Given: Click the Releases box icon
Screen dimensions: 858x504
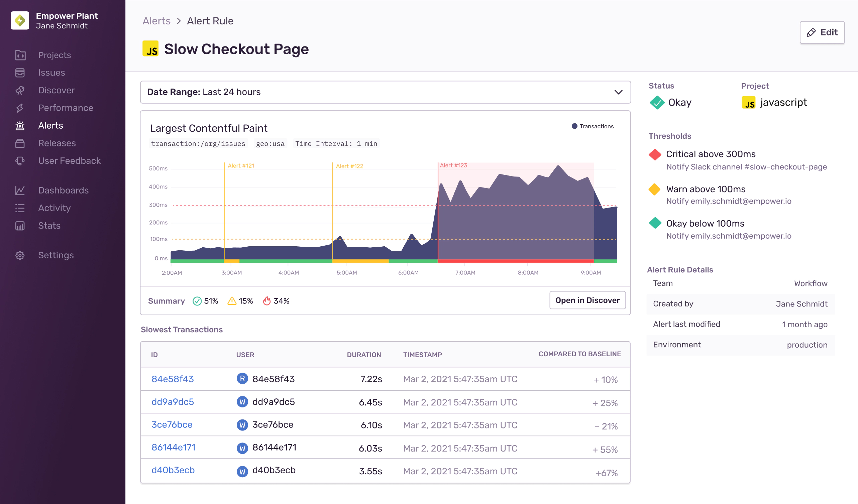Looking at the screenshot, I should 20,143.
